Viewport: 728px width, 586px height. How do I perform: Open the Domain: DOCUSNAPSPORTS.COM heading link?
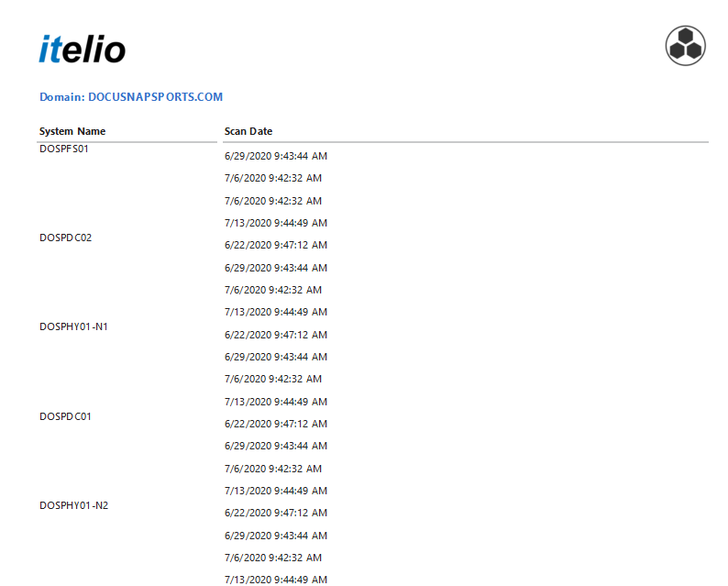[x=131, y=96]
